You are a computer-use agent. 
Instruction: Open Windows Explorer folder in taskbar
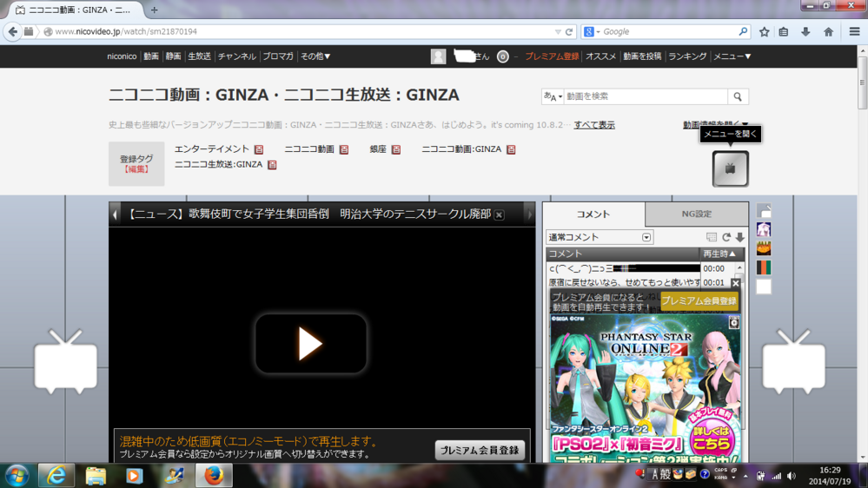[x=96, y=475]
